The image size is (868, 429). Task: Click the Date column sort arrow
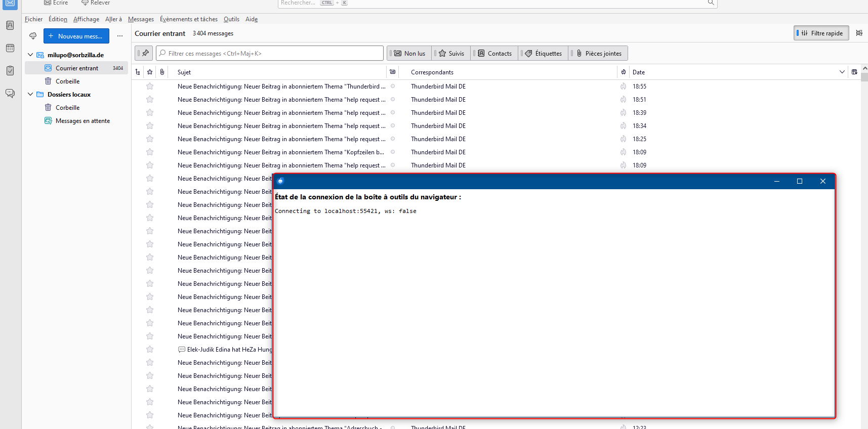842,72
